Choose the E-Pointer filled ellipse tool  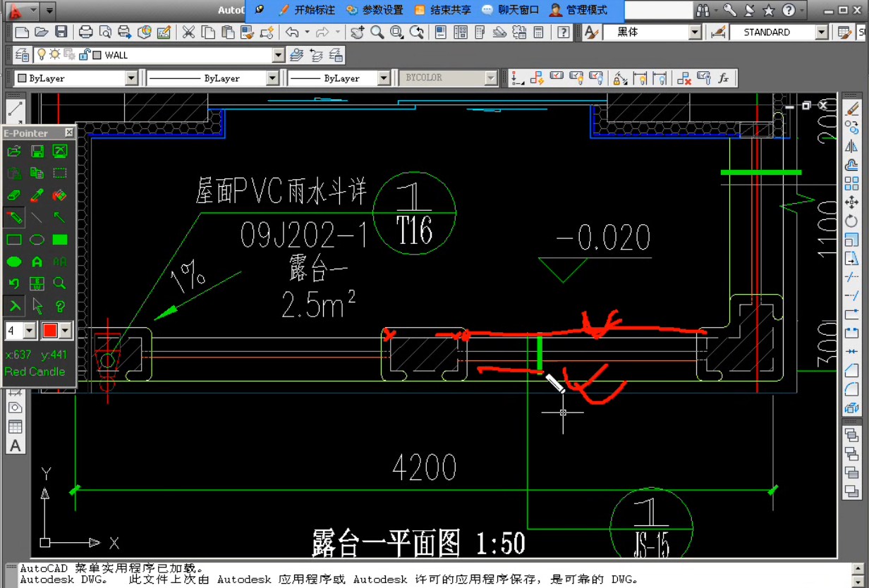point(14,262)
